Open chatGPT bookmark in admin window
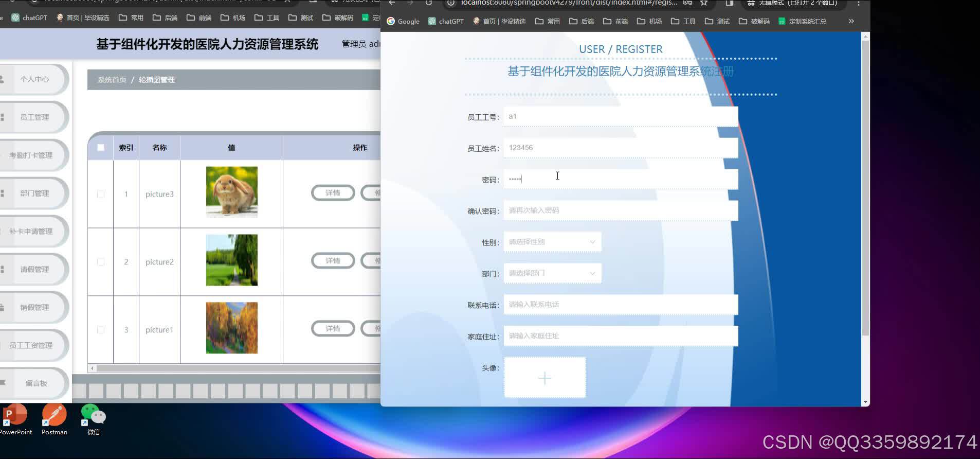Image resolution: width=980 pixels, height=459 pixels. click(x=29, y=17)
